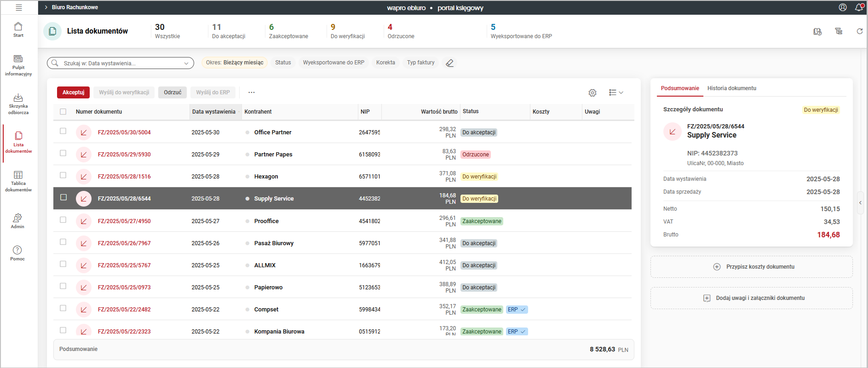
Task: Click the Odrzuć button
Action: [172, 92]
